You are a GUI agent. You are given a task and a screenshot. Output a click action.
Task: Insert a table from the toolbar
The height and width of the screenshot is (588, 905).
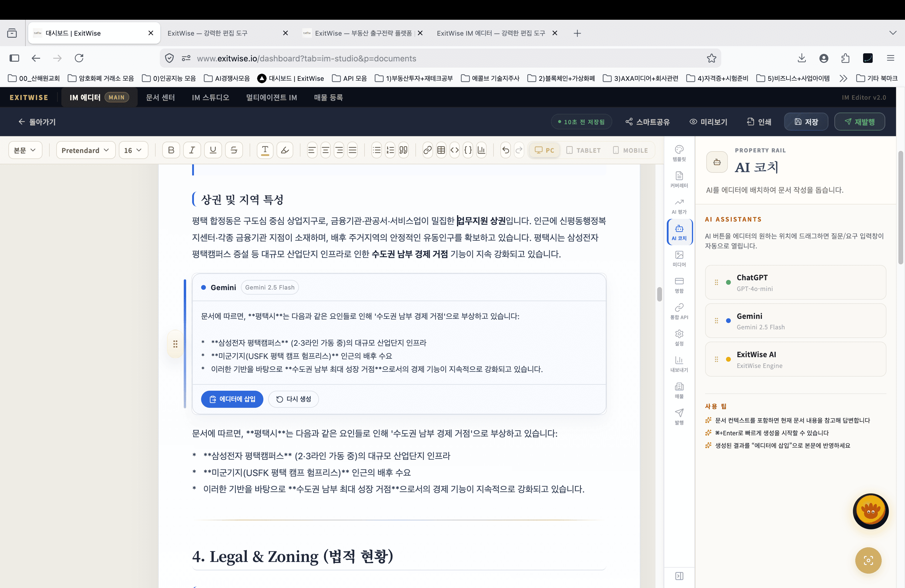coord(441,150)
